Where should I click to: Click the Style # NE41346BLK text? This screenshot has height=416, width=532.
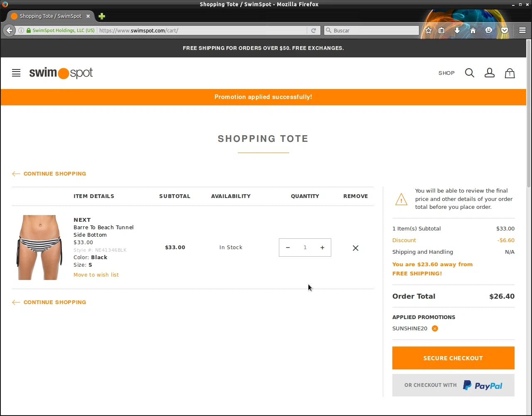click(x=100, y=250)
